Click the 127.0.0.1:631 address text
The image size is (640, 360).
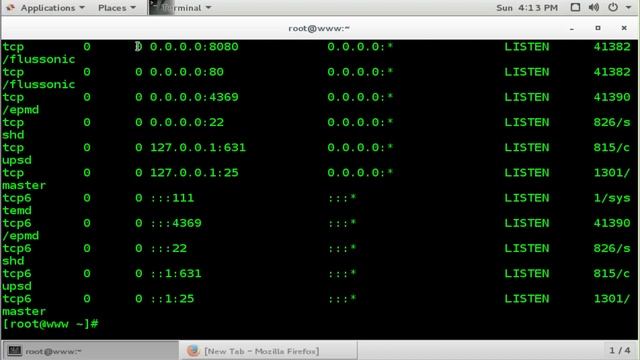coord(198,147)
